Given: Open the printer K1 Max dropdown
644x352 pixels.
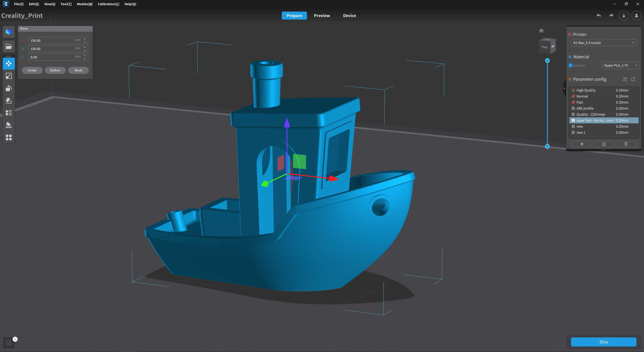Looking at the screenshot, I should (603, 43).
